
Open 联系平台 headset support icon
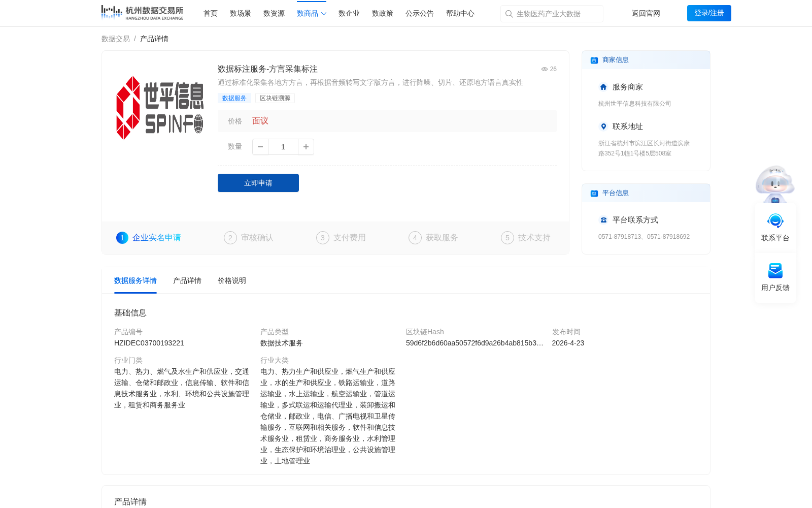775,220
